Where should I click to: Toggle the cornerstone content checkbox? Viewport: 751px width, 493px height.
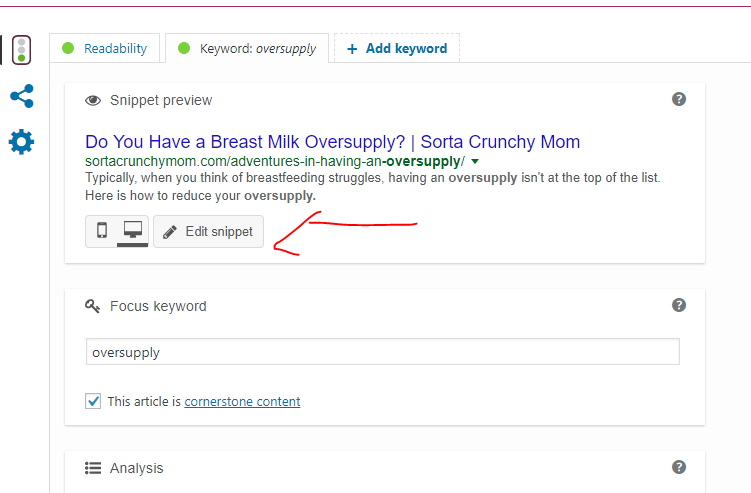pos(93,401)
